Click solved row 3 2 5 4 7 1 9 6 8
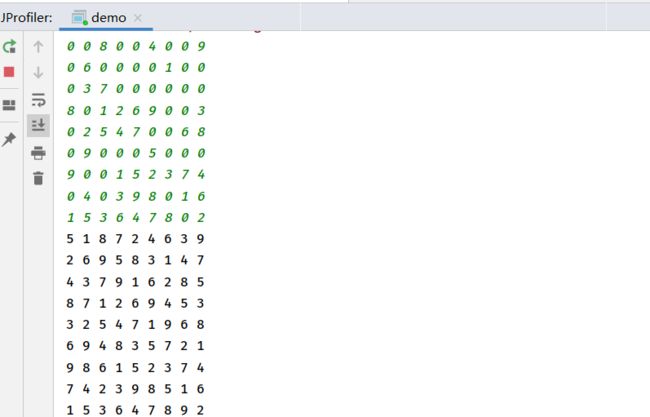The width and height of the screenshot is (650, 417). point(135,325)
